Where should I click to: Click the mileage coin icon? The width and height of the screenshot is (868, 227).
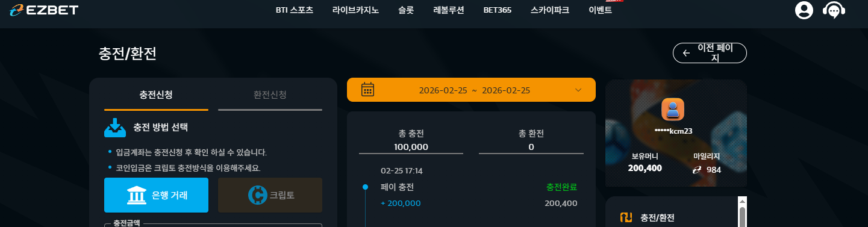pos(698,169)
